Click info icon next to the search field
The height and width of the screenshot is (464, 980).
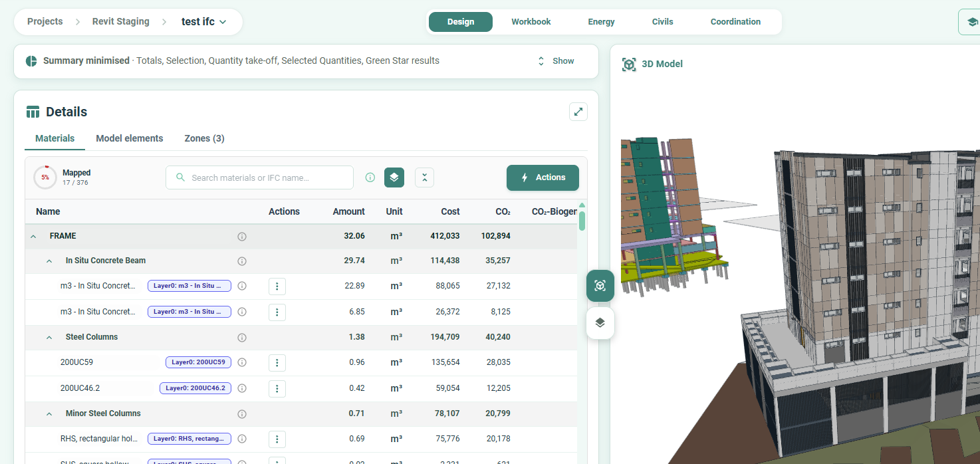[x=370, y=177]
